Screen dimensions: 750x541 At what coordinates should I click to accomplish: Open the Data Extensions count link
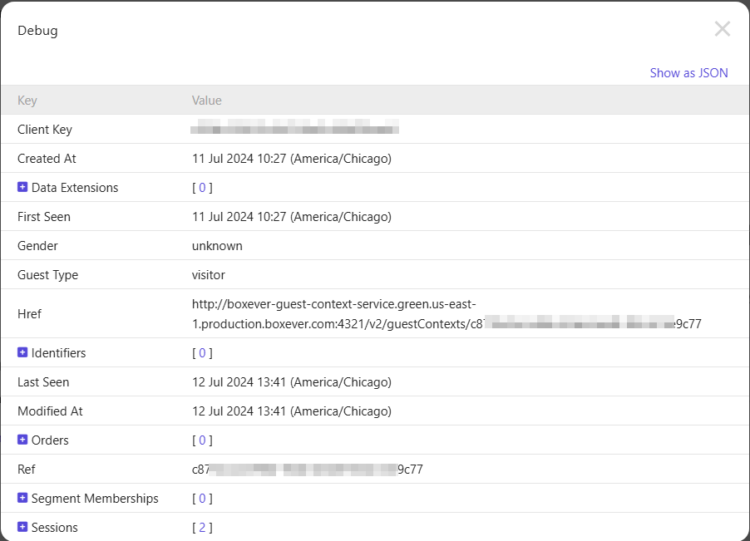202,188
